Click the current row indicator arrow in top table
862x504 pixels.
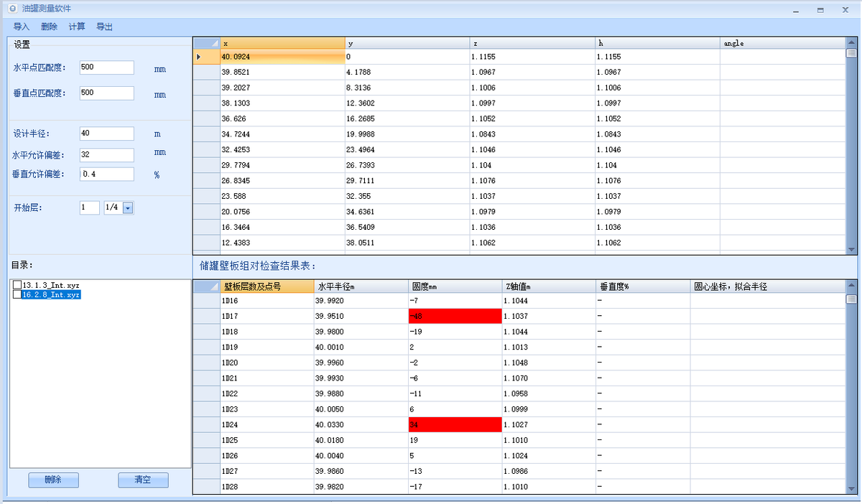pyautogui.click(x=199, y=57)
